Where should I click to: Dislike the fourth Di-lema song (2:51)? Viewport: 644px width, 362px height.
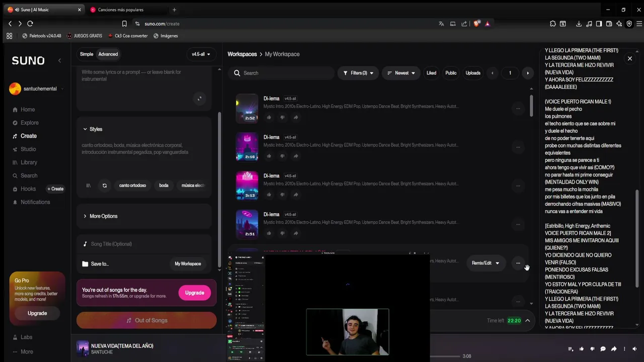coord(282,233)
